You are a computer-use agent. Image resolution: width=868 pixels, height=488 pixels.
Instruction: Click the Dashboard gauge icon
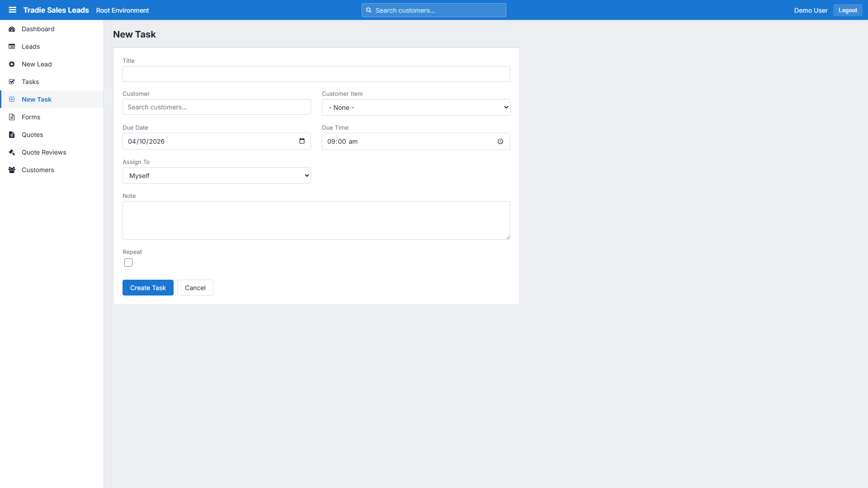(12, 29)
